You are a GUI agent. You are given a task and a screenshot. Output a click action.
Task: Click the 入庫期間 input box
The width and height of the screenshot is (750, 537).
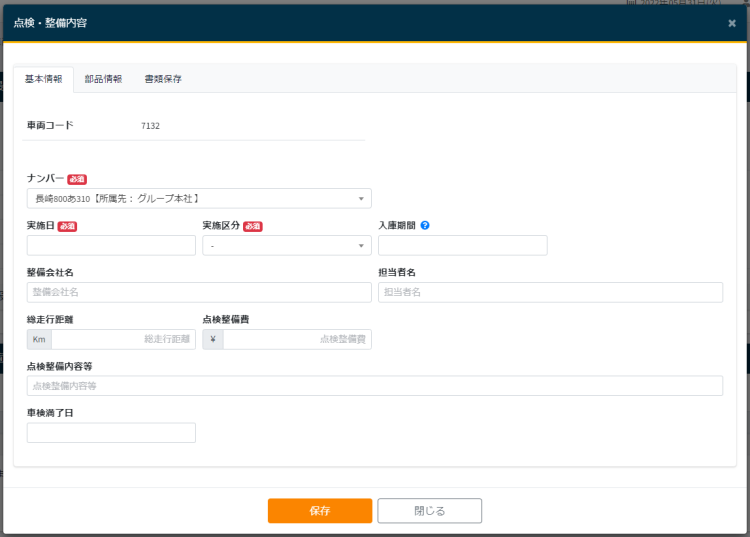462,246
